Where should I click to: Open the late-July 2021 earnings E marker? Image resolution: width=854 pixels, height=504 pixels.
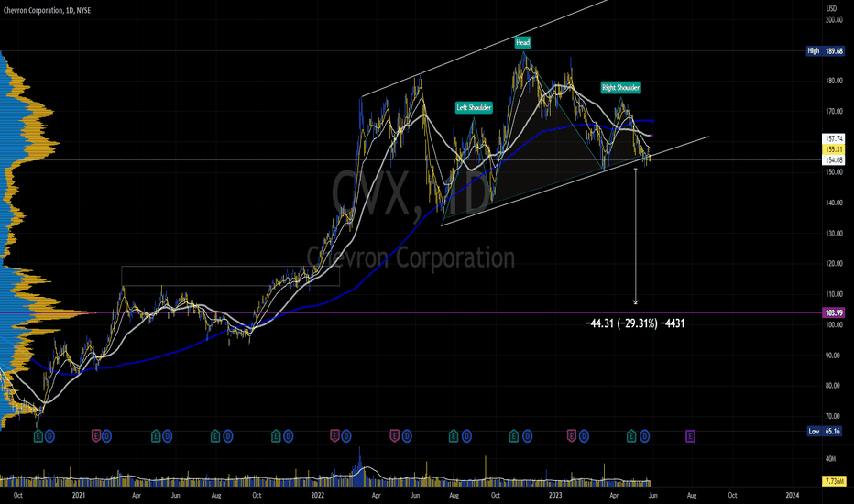pos(215,436)
